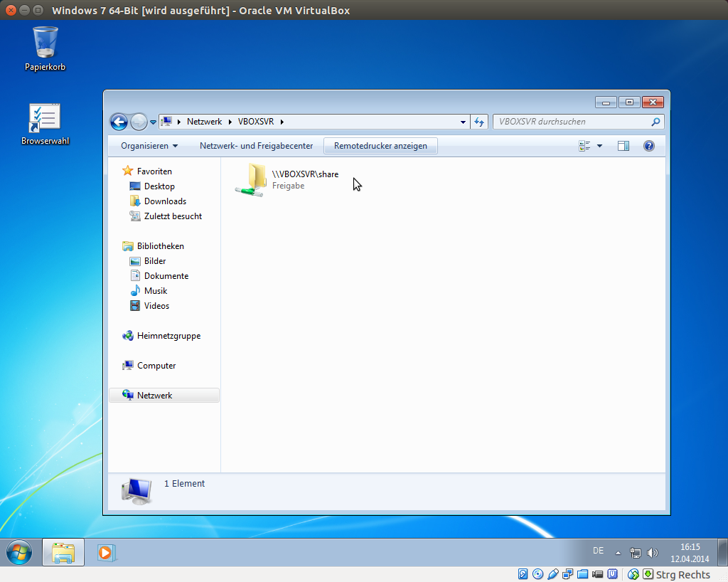Select the \\VBOXSVR\share folder icon

pos(251,180)
